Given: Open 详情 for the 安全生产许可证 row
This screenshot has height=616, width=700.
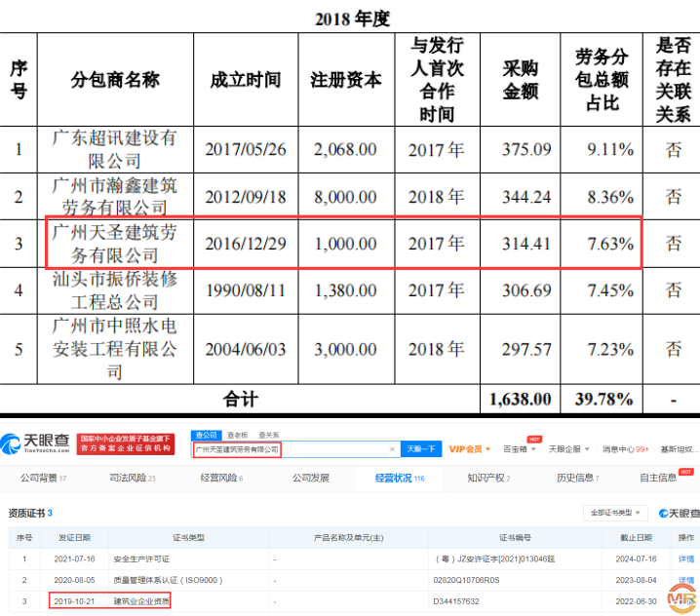Looking at the screenshot, I should point(686,558).
